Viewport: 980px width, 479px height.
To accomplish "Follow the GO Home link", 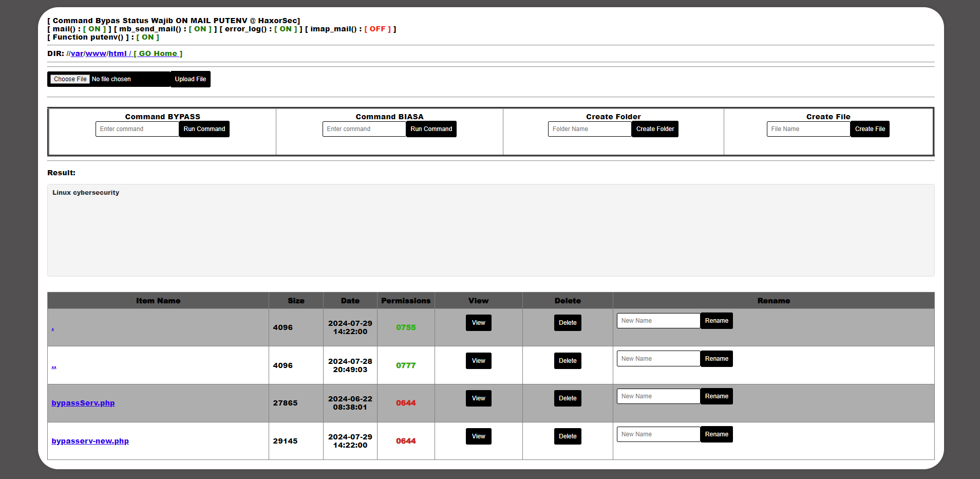I will pyautogui.click(x=158, y=53).
